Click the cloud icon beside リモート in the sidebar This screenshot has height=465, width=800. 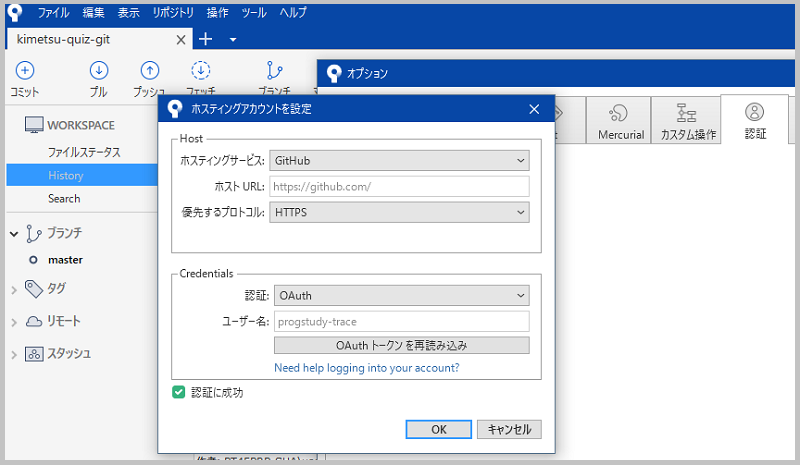pyautogui.click(x=34, y=322)
